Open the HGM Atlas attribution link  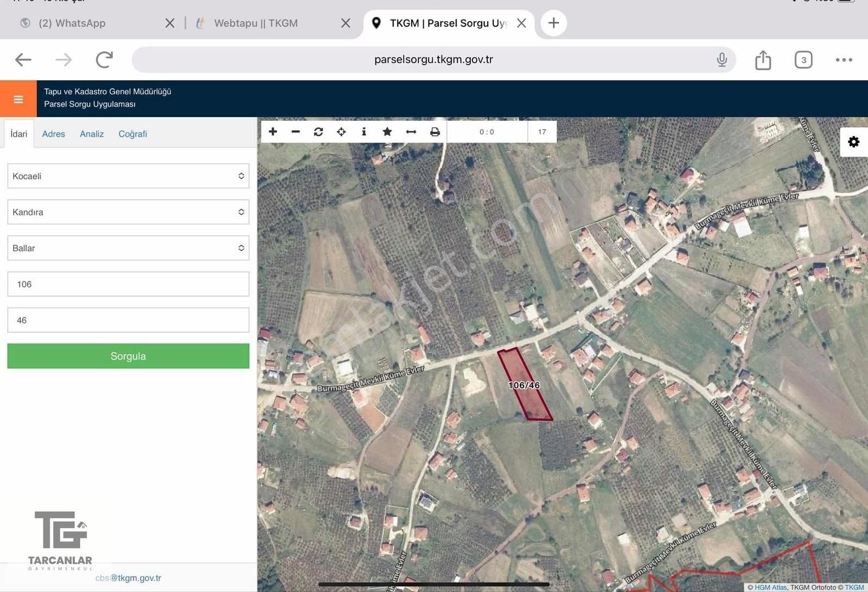click(770, 587)
